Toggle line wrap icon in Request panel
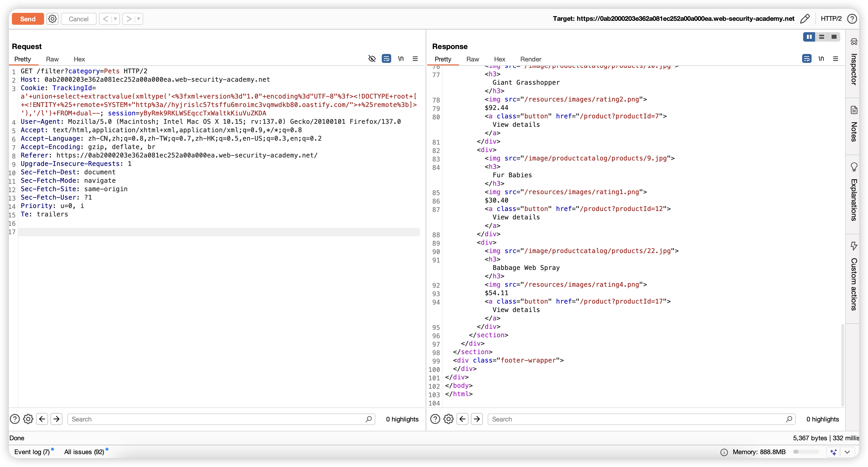868x467 pixels. 386,59
